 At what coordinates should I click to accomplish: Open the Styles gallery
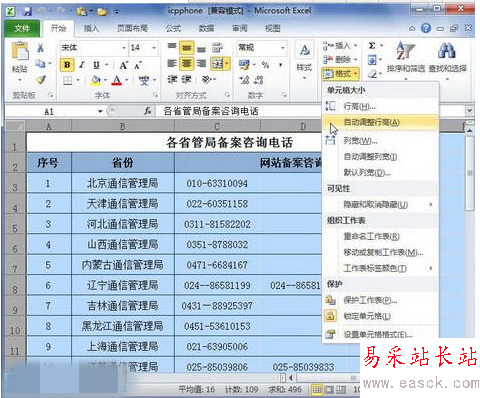304,59
